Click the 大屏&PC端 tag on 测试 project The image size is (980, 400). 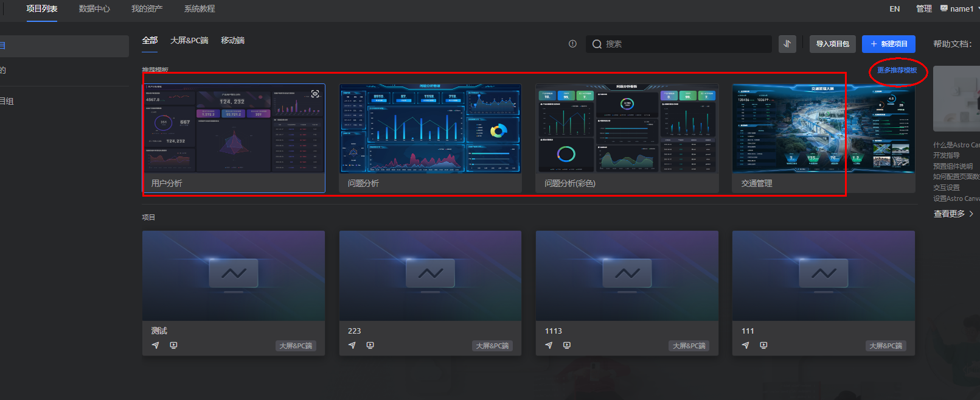pyautogui.click(x=296, y=346)
